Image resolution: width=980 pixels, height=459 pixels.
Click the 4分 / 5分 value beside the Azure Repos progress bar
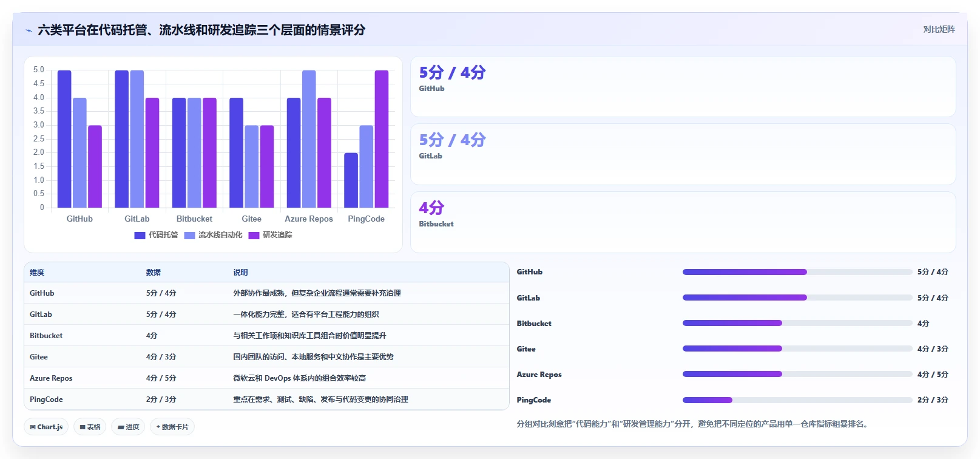[933, 375]
